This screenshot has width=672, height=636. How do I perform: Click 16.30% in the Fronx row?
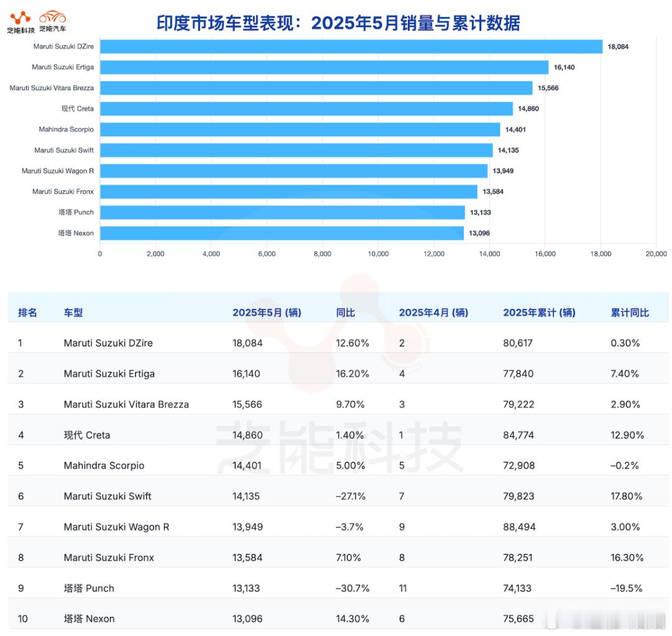627,558
